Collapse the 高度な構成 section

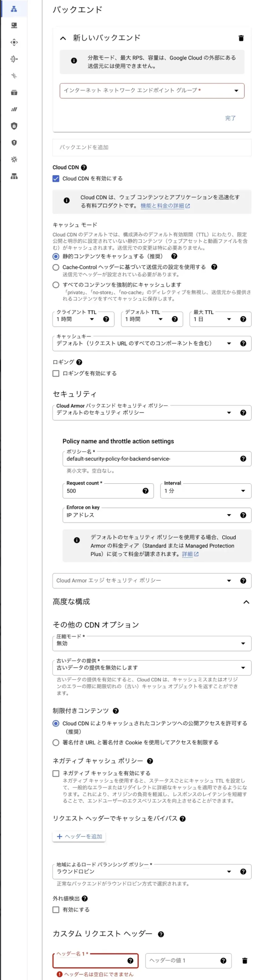tap(246, 602)
